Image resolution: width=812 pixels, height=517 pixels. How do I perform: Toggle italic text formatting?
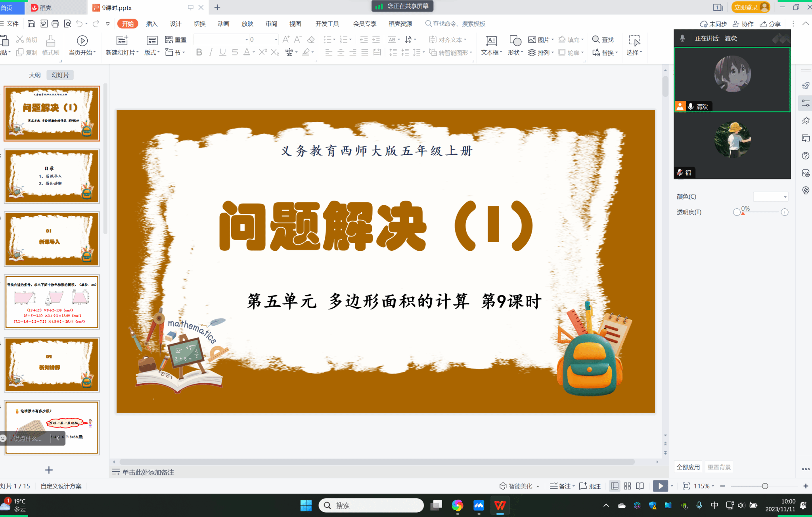(211, 52)
